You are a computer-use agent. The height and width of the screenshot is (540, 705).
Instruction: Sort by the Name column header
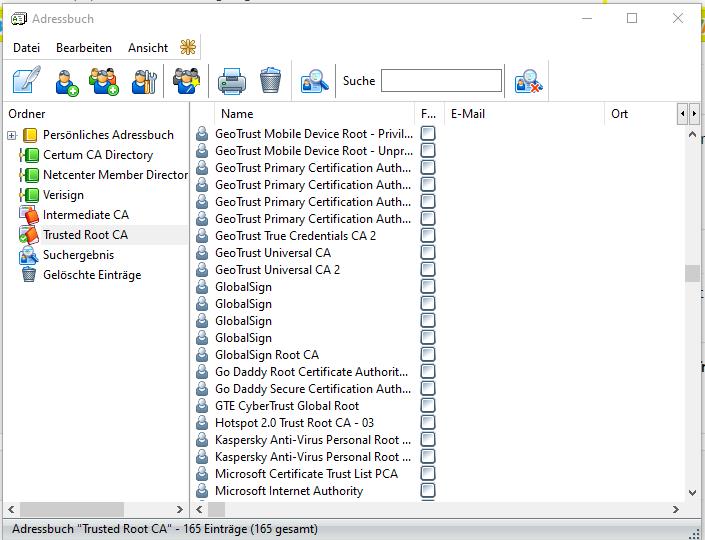tap(314, 114)
